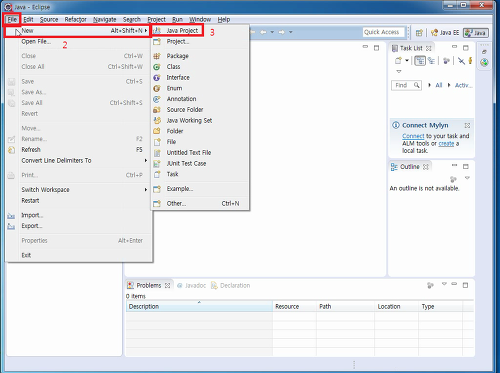Open the Source menu
Screen dimensions: 500x373
[49, 19]
